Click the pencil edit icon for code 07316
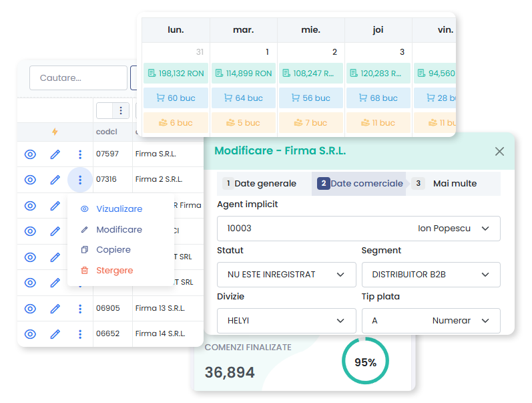This screenshot has height=403, width=532. (x=55, y=180)
